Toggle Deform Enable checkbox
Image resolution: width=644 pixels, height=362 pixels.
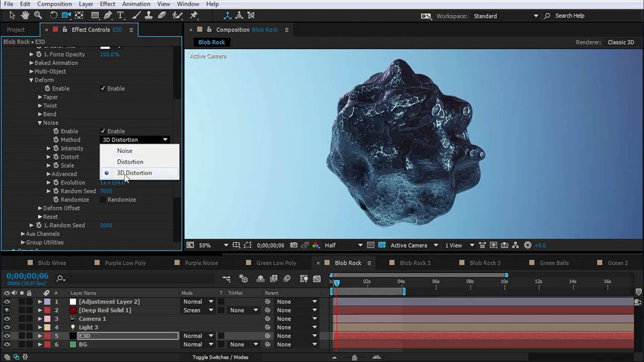[103, 88]
